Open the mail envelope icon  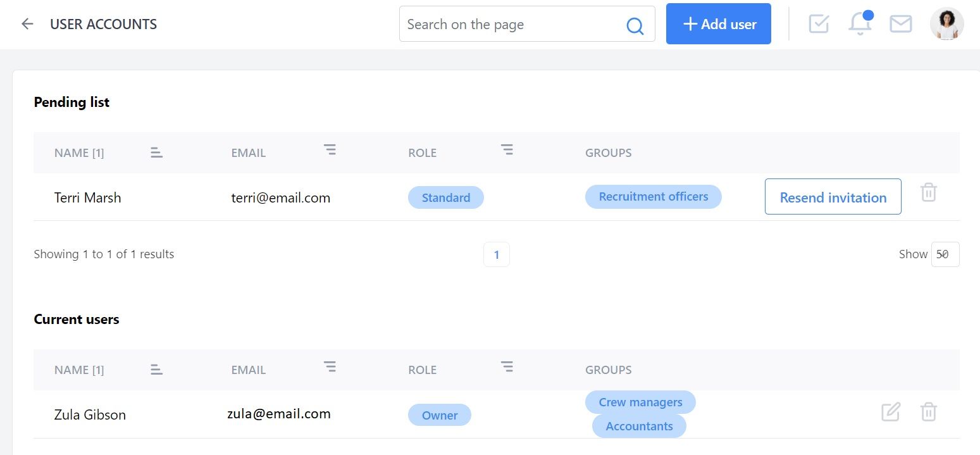point(901,24)
